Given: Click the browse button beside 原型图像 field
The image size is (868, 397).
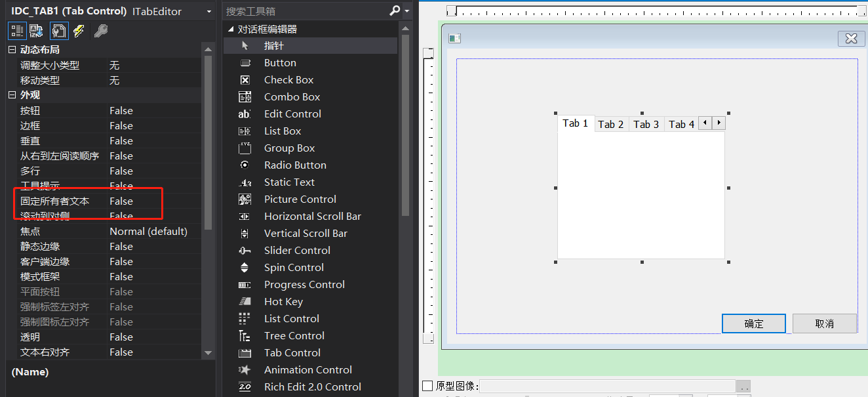Looking at the screenshot, I should (744, 386).
